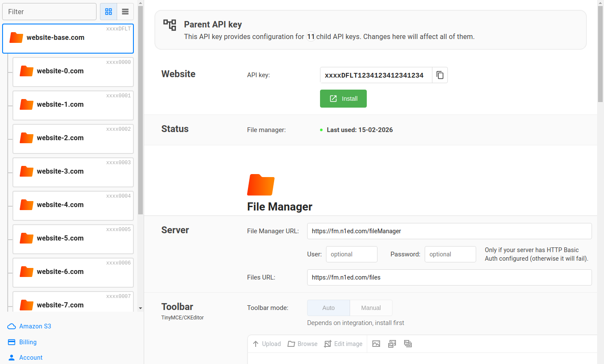
Task: Open the Amazon S3 section
Action: 34,326
